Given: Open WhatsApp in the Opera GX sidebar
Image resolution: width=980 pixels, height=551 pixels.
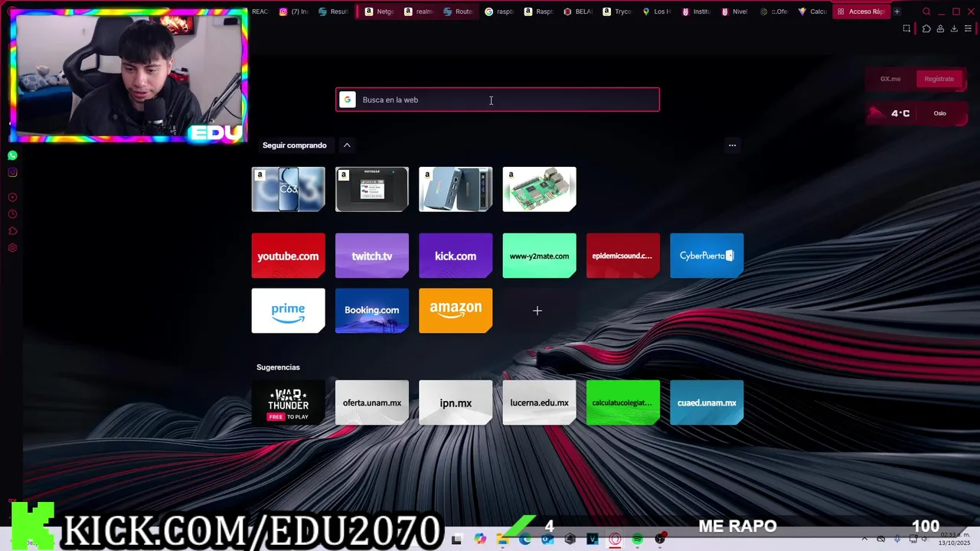Looking at the screenshot, I should (12, 155).
